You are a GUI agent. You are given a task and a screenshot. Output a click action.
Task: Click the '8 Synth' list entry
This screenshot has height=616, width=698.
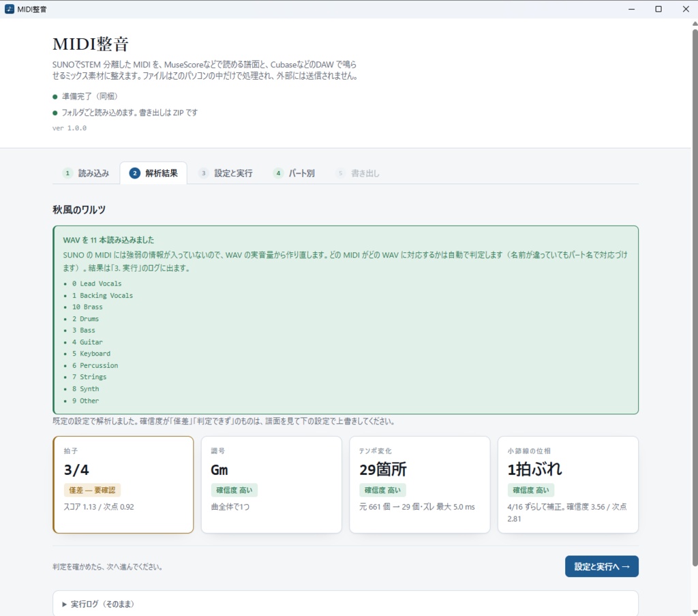click(x=85, y=388)
